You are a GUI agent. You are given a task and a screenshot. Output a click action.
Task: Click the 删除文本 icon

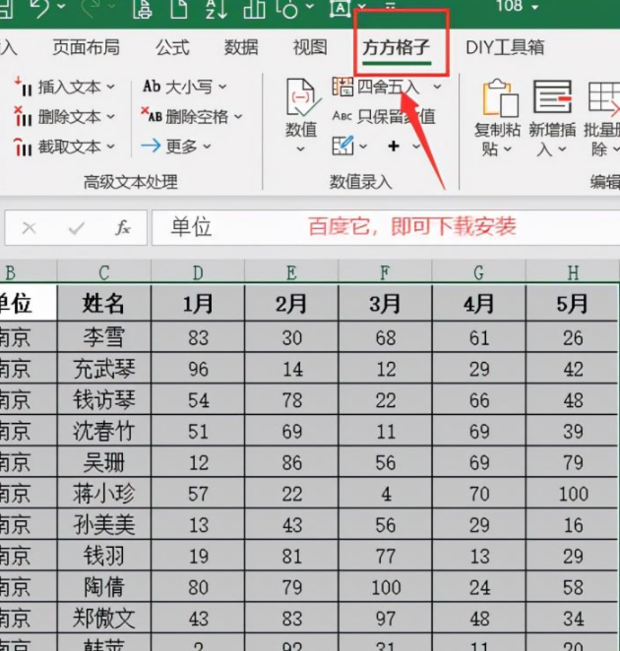[23, 116]
